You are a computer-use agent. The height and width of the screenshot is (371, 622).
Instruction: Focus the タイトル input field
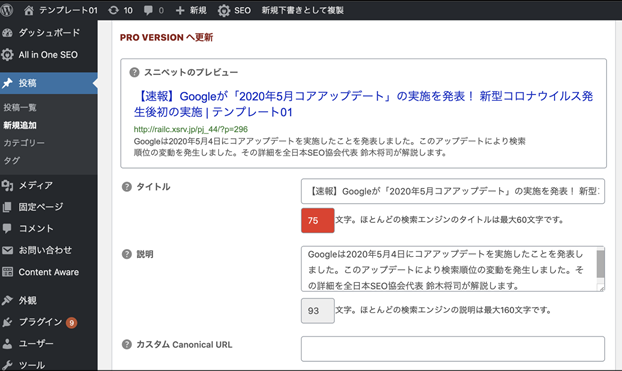click(453, 191)
